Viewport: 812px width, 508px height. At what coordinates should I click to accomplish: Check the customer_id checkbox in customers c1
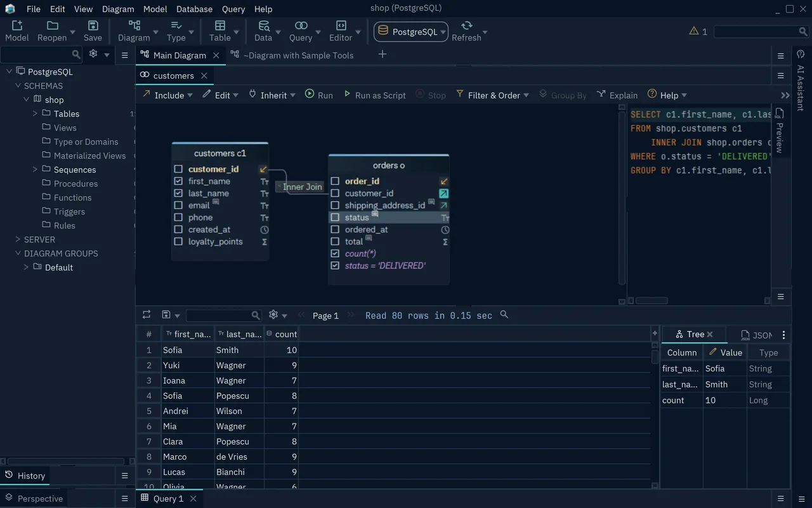(178, 169)
